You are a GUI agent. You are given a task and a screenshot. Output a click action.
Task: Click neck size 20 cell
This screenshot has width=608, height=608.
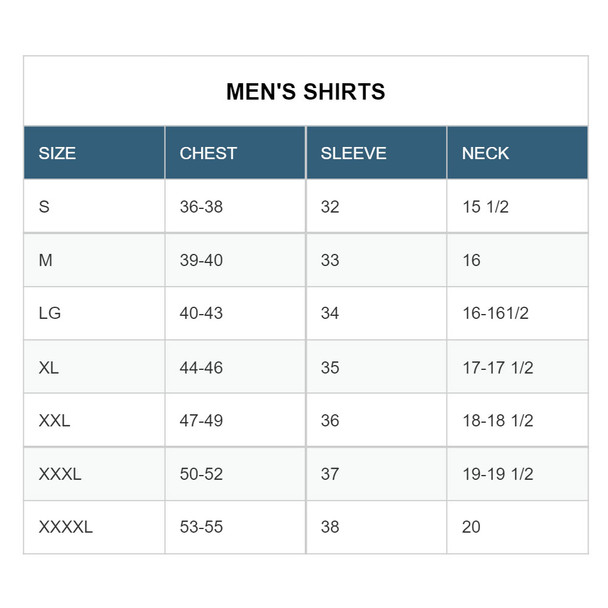click(471, 527)
